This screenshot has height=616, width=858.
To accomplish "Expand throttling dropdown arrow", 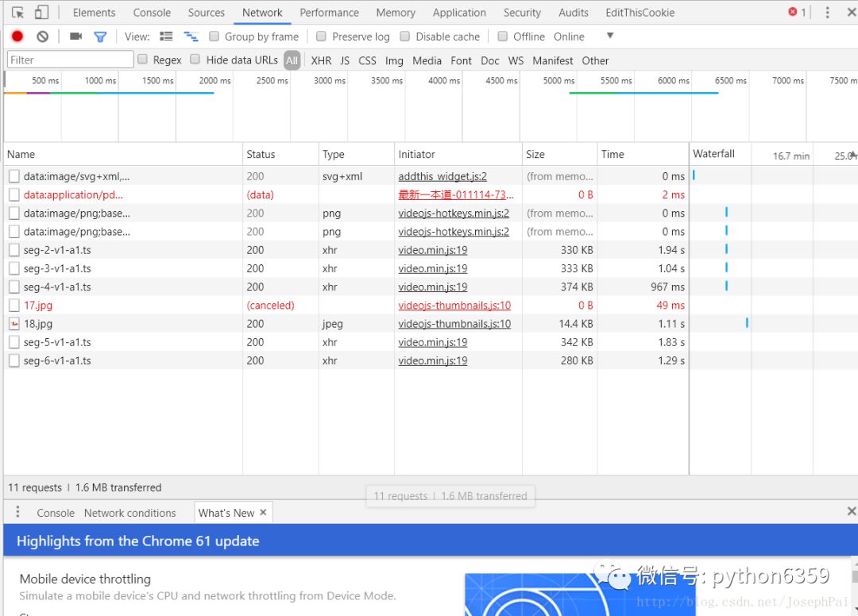I will [610, 36].
